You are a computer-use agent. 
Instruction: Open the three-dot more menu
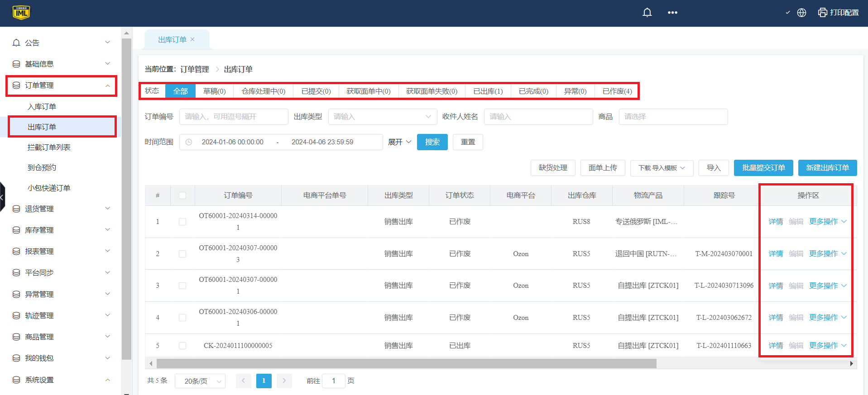point(672,13)
